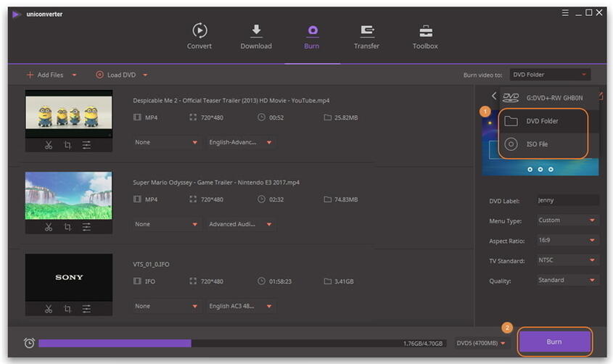Screen dimensions: 613x364
Task: Crop the Despicable Me 2 video
Action: coord(67,145)
